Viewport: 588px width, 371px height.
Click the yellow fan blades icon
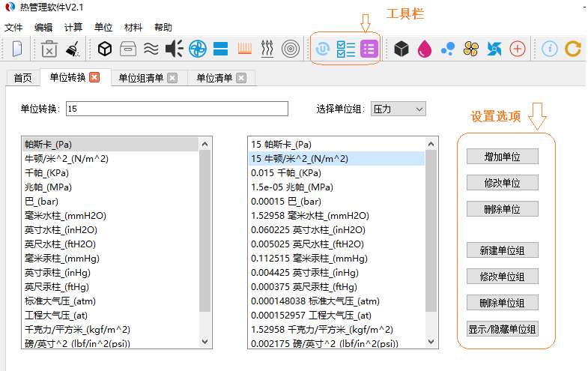coord(471,49)
